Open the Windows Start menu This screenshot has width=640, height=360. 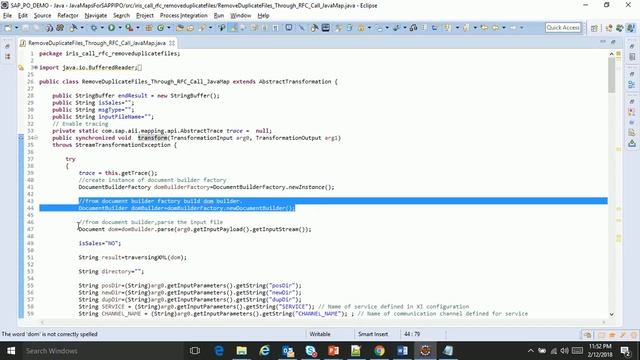tap(11, 351)
